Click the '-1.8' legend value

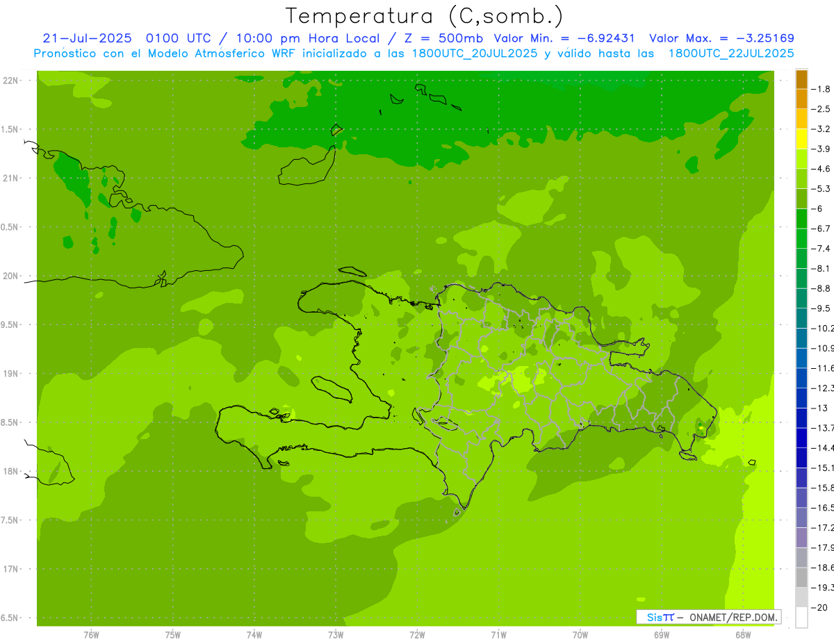tap(821, 89)
